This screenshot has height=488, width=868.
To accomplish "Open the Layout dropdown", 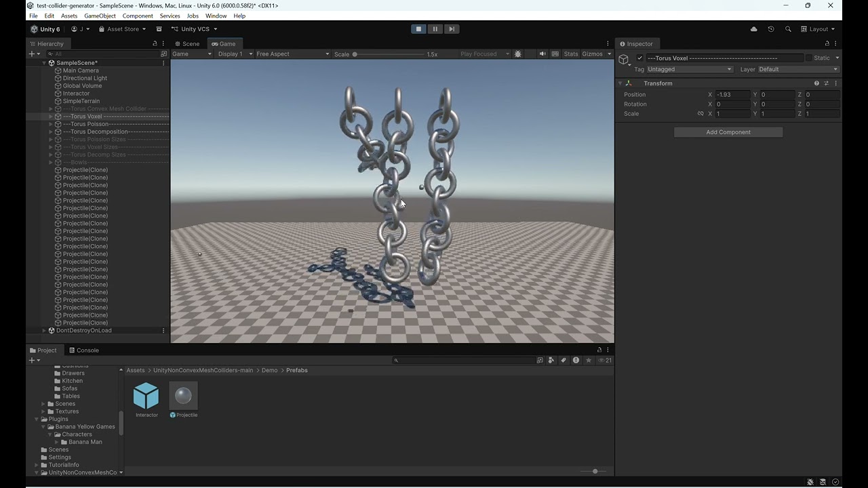I will [x=818, y=29].
